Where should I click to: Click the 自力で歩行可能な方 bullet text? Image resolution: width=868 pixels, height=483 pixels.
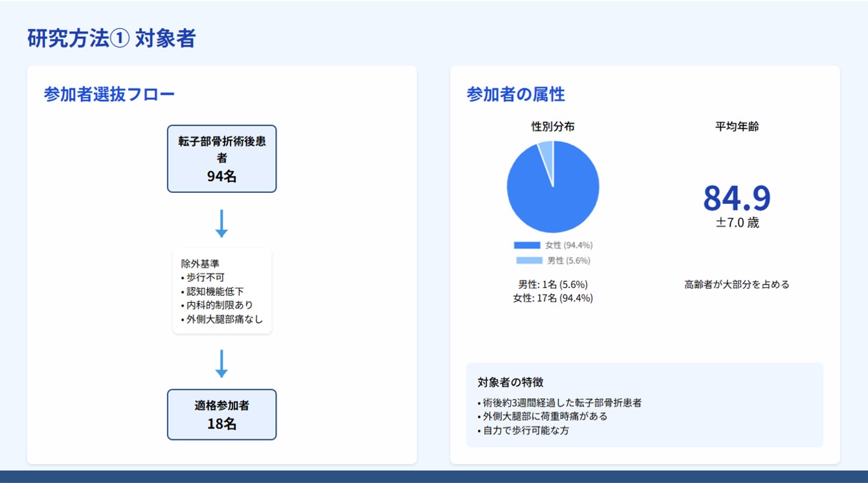[x=526, y=430]
